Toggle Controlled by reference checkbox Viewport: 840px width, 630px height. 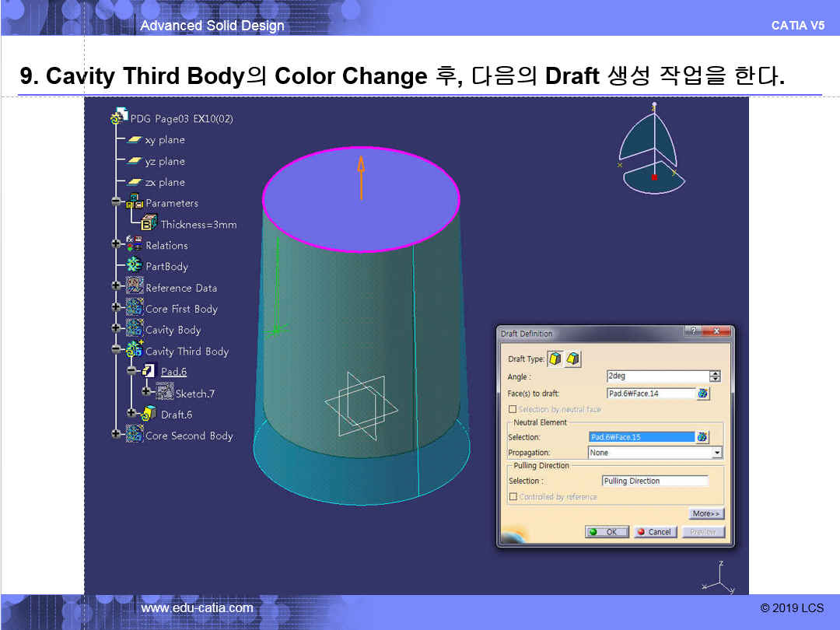513,496
